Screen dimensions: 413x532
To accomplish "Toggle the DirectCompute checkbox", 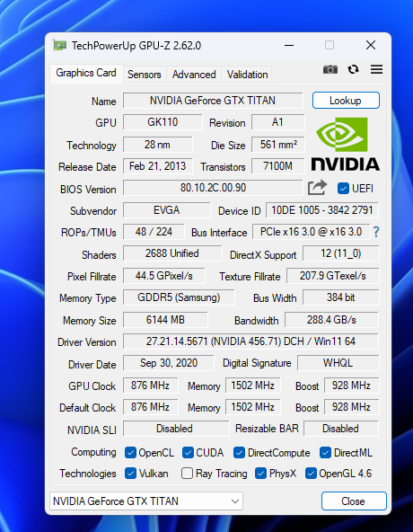I will coord(239,453).
